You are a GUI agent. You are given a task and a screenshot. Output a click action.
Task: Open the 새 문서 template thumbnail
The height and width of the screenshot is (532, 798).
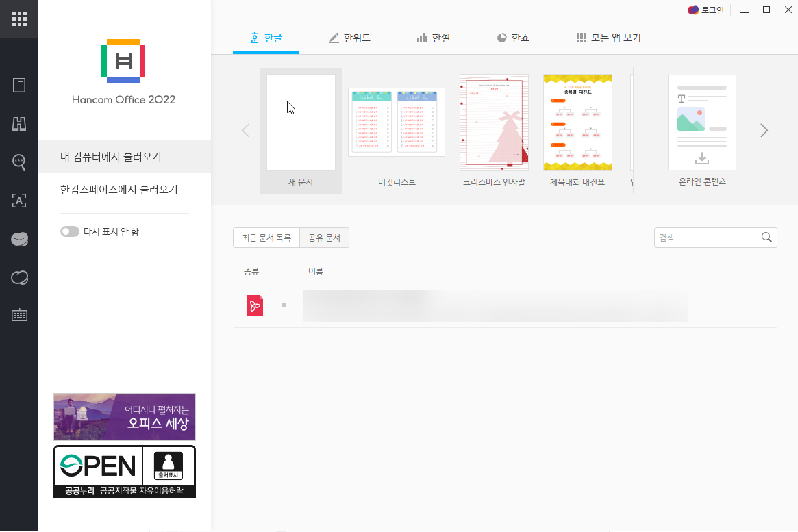[x=301, y=123]
